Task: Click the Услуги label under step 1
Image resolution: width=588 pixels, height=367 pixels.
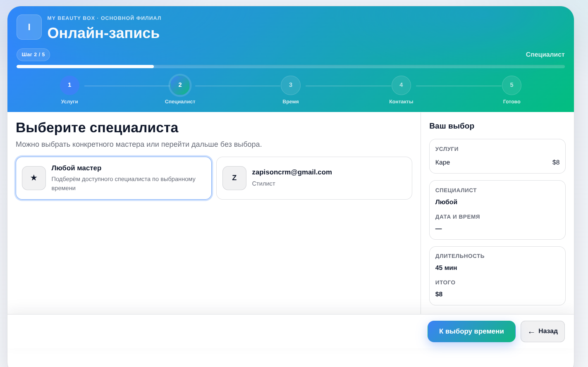Action: click(x=69, y=102)
